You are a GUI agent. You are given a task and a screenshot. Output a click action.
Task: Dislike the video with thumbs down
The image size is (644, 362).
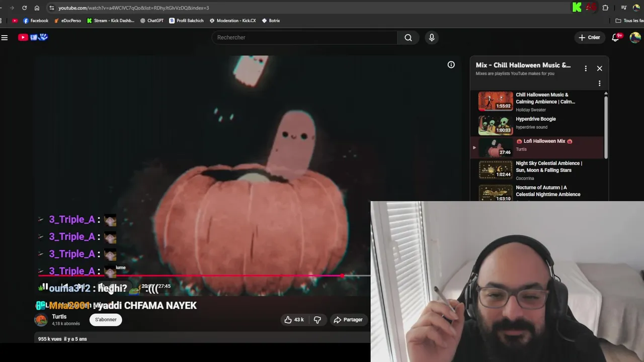tap(317, 320)
